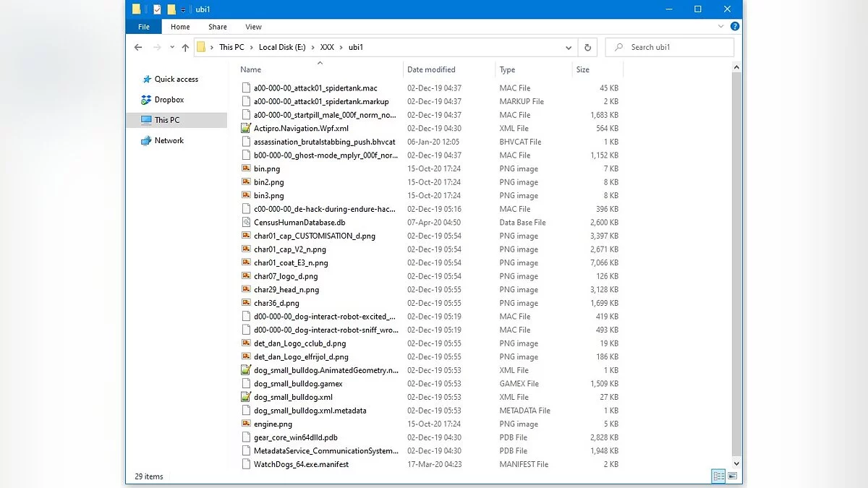Select Network in the navigation pane
Viewport: 868px width, 488px height.
[x=169, y=140]
